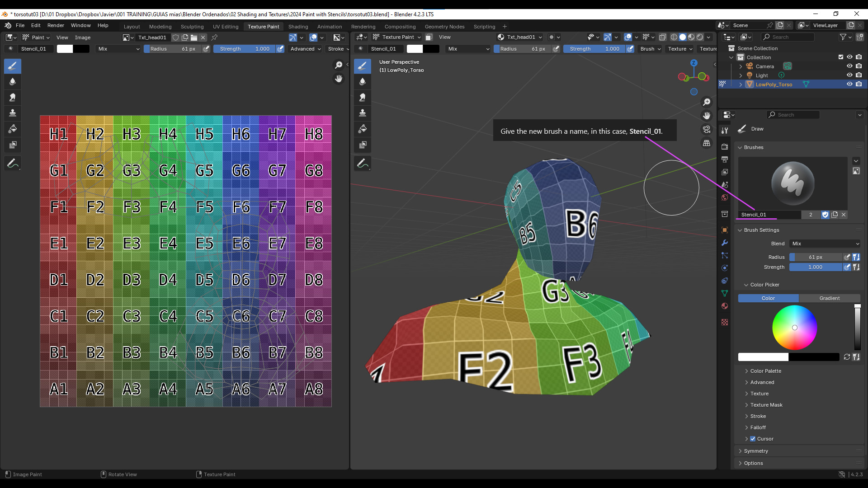868x488 pixels.
Task: Select the Draw tool in the image editor toolbar
Action: click(13, 66)
